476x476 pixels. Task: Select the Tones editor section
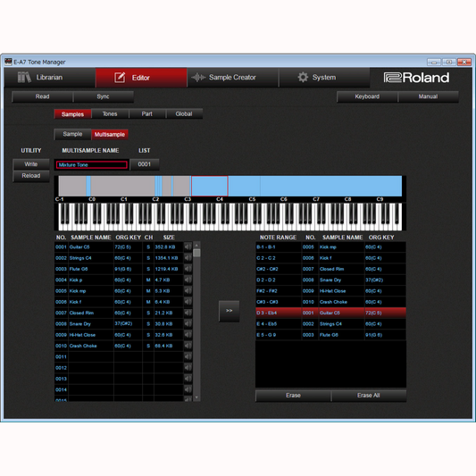[110, 113]
